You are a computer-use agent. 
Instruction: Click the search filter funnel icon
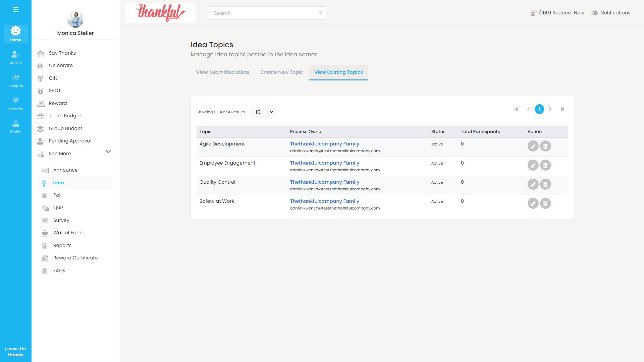pyautogui.click(x=320, y=13)
